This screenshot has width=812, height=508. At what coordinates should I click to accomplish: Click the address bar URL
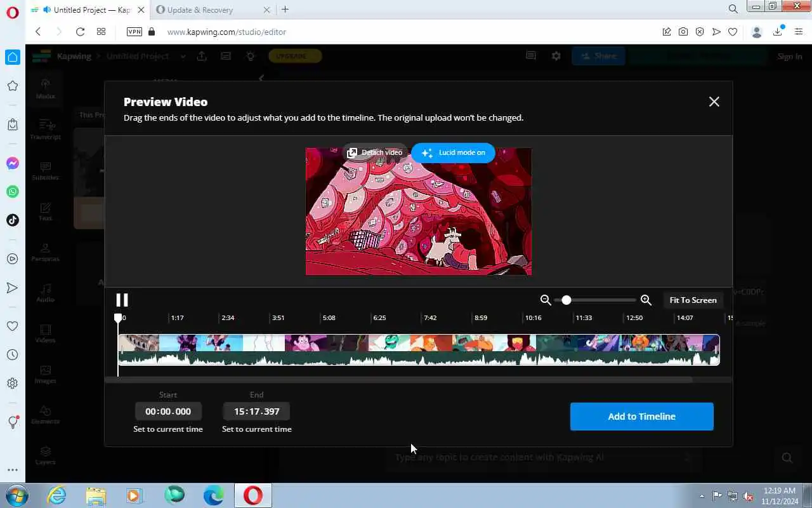pos(226,32)
